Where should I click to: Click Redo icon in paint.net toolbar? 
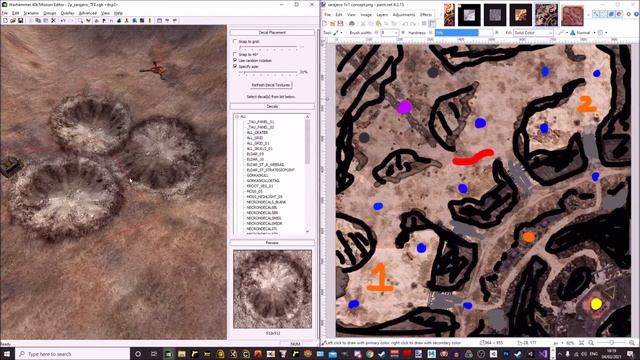tap(413, 24)
